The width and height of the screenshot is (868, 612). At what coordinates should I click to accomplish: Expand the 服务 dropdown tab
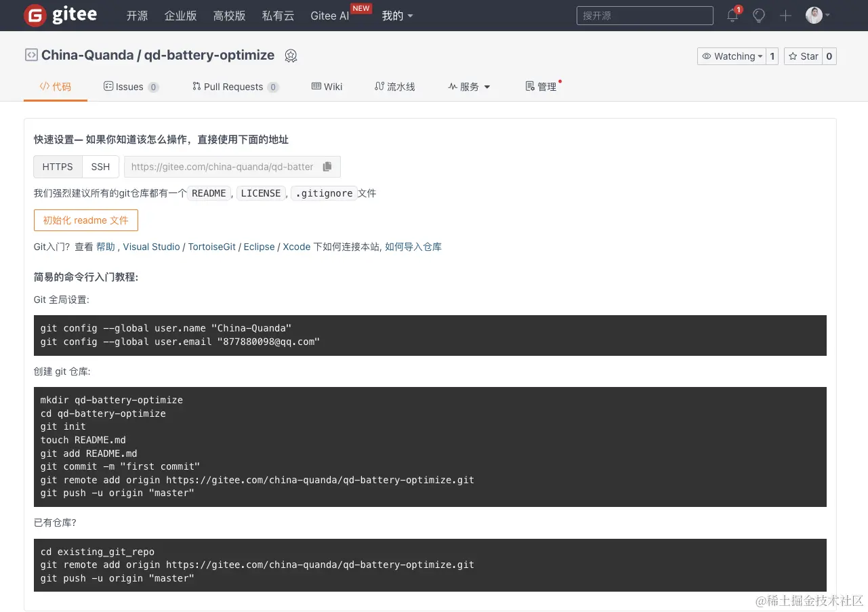click(469, 87)
